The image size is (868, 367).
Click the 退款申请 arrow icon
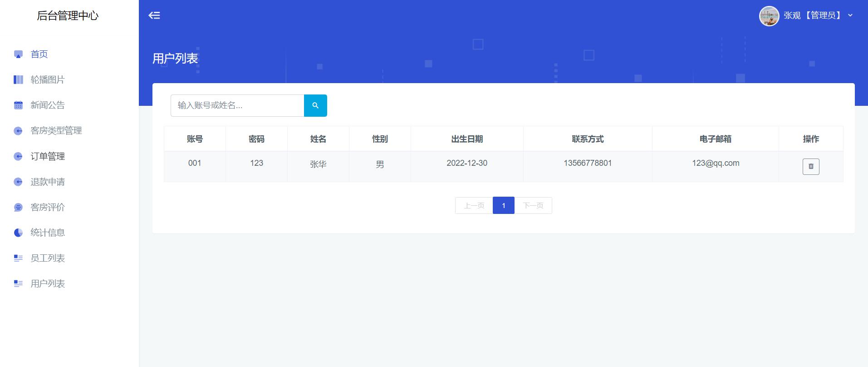pyautogui.click(x=18, y=182)
